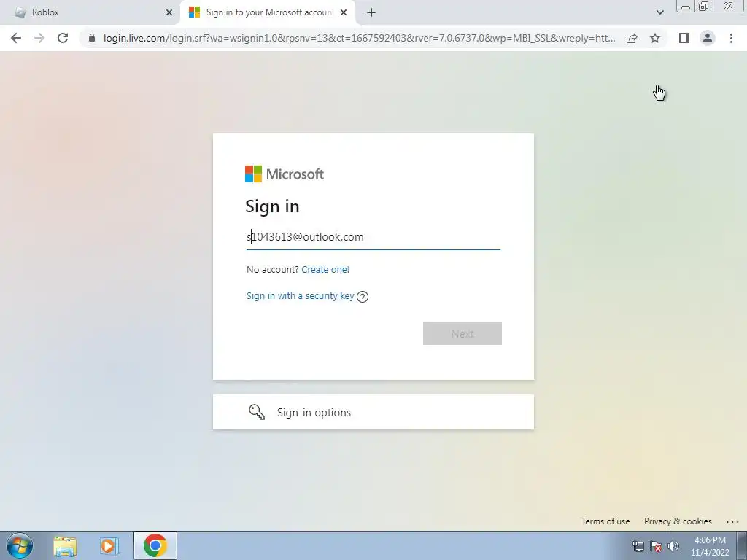Launch Windows Media Player from taskbar
This screenshot has height=560, width=747.
click(x=109, y=546)
